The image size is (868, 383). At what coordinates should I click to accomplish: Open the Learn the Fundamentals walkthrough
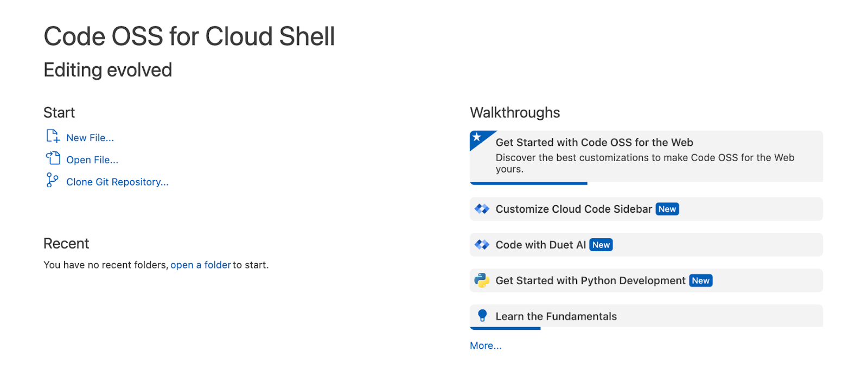point(646,316)
